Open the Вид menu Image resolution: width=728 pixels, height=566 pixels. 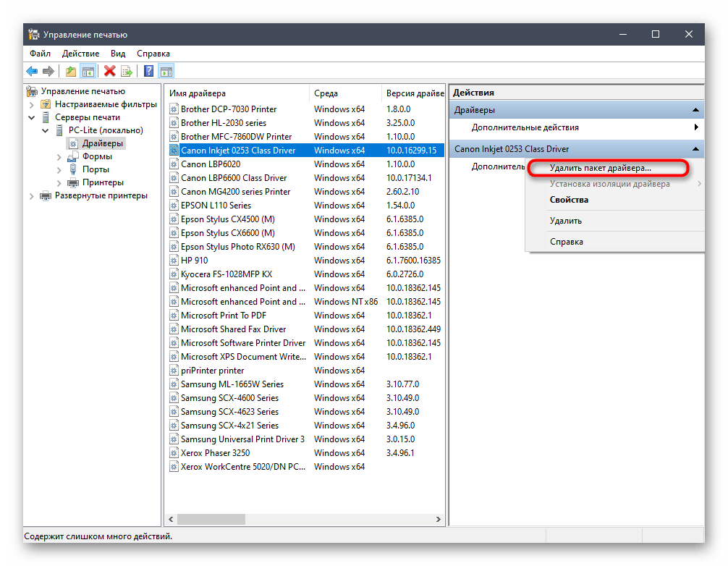(x=118, y=54)
